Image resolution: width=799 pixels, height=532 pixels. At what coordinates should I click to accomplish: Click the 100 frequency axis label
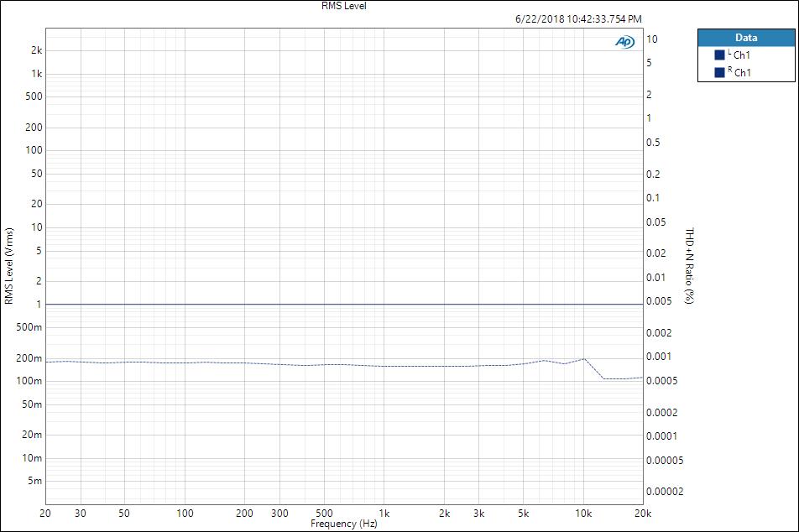pyautogui.click(x=185, y=514)
